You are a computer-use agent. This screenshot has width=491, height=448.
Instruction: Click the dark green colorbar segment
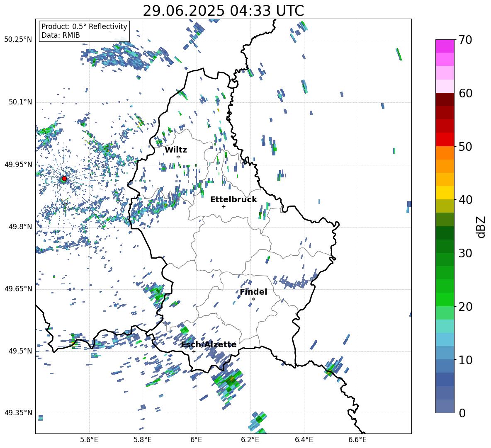tap(445, 233)
